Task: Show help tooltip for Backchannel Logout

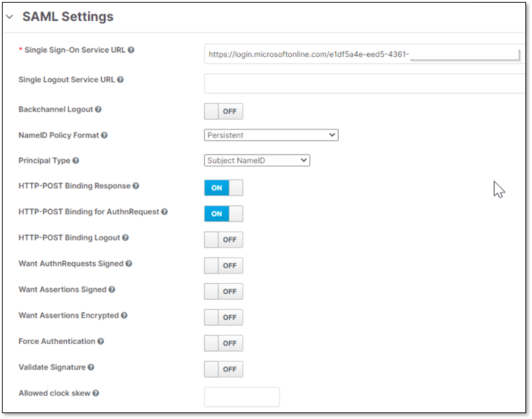Action: (98, 110)
